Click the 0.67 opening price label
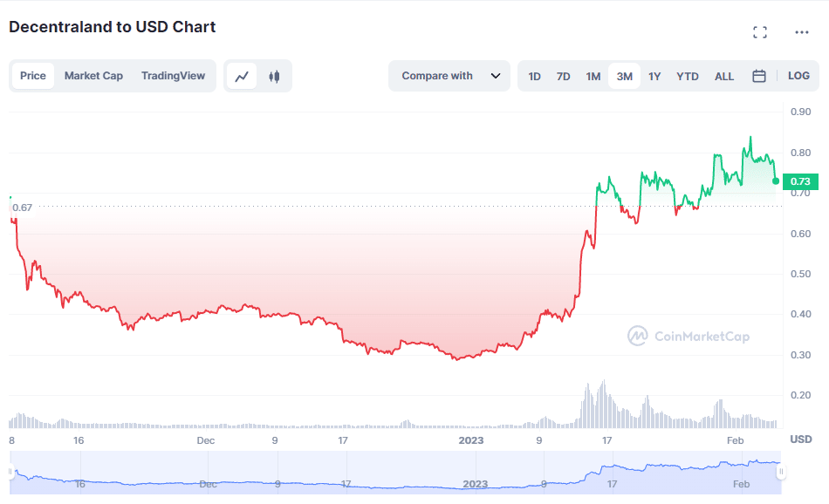The image size is (829, 504). pos(22,208)
